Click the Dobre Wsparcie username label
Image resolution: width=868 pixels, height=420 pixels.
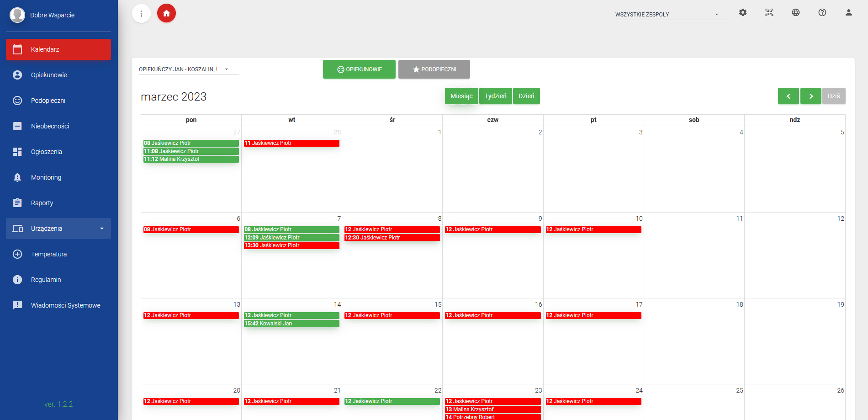pos(52,15)
